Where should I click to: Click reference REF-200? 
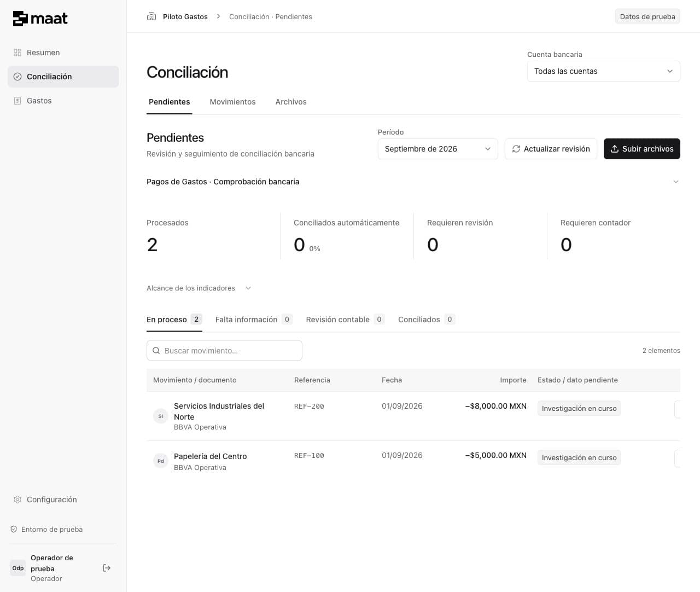point(309,407)
